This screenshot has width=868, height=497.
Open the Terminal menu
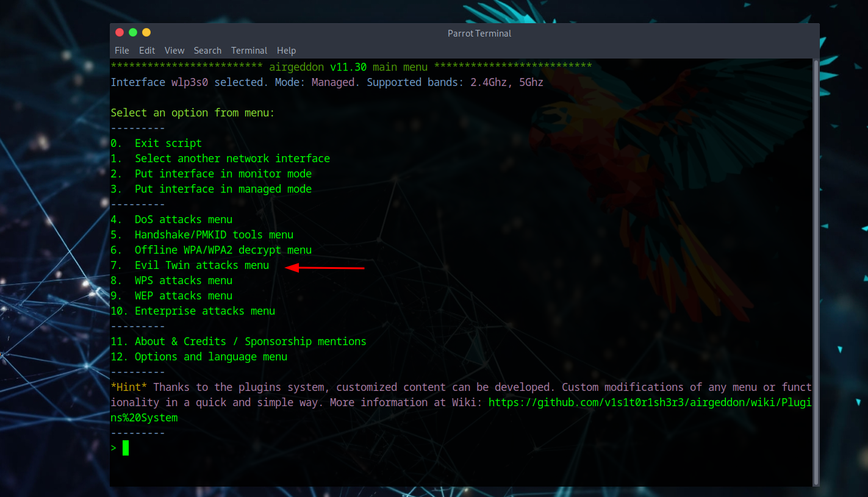[249, 51]
